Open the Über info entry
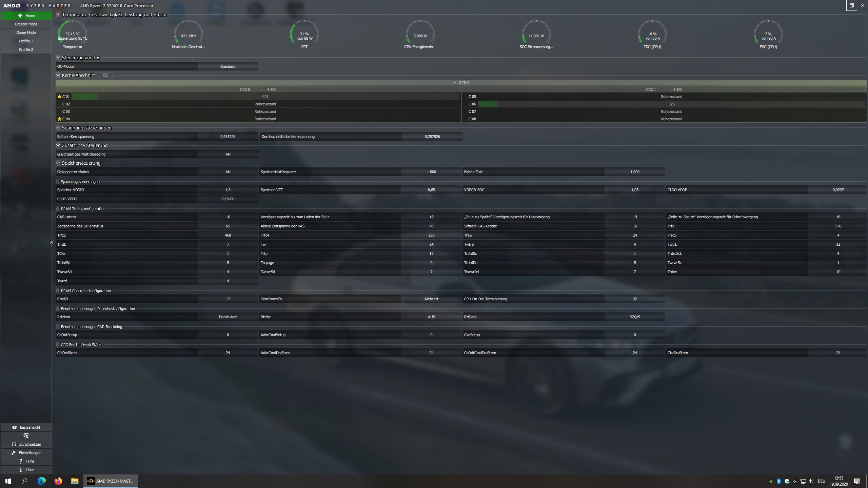Image resolution: width=868 pixels, height=488 pixels. tap(26, 470)
